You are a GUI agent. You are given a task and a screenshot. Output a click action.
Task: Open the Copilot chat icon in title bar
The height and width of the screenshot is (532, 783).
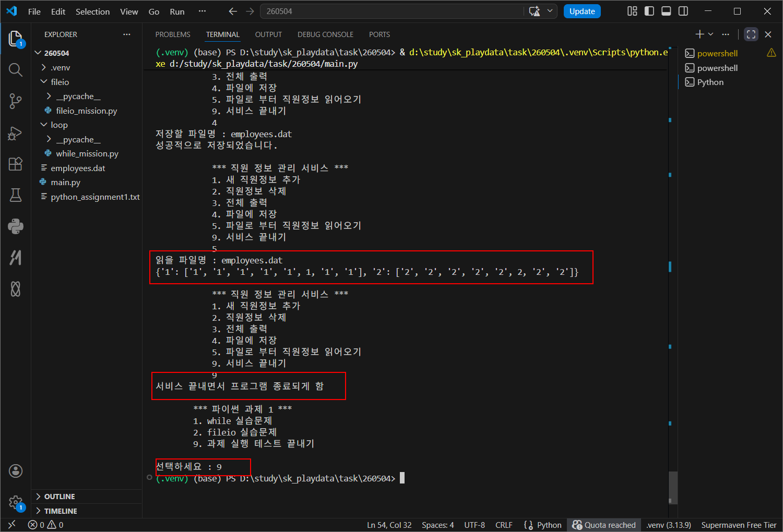535,11
